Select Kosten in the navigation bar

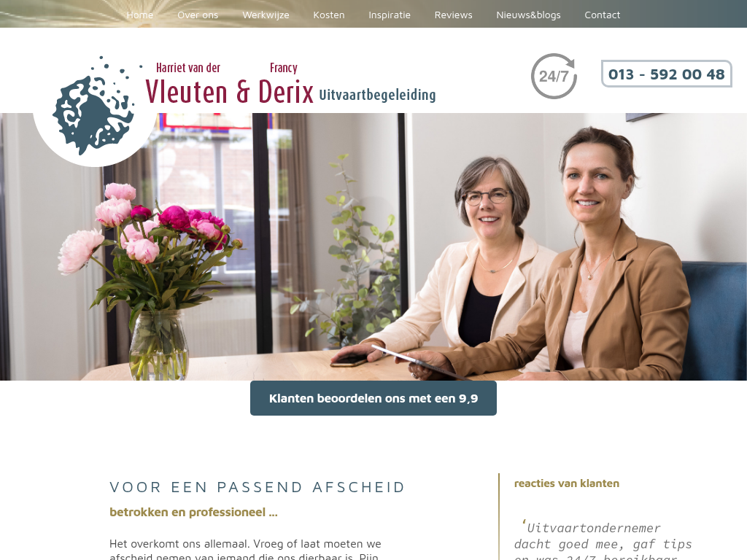[329, 15]
